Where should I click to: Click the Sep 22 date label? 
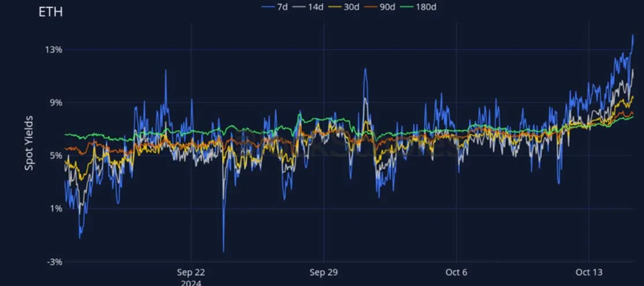click(191, 273)
